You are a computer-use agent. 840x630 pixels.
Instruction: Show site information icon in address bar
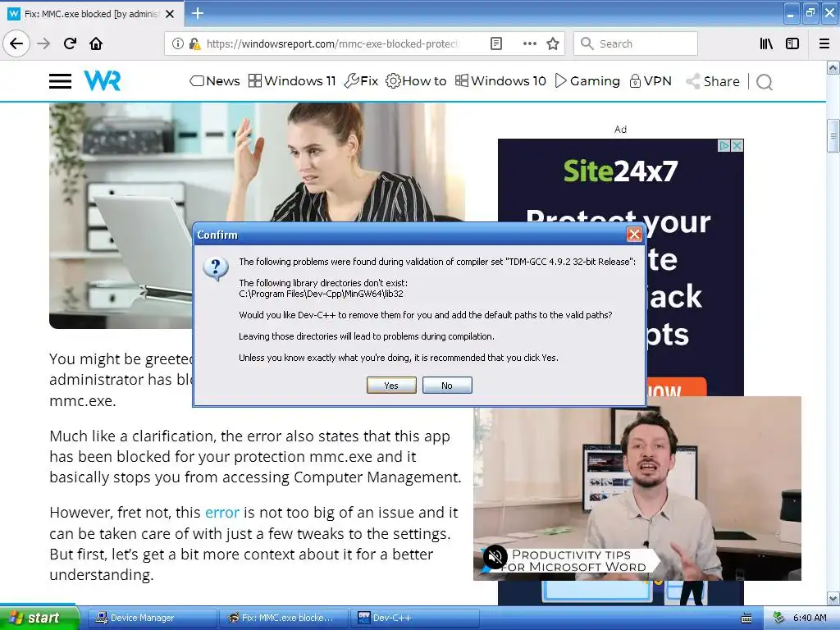pyautogui.click(x=177, y=43)
